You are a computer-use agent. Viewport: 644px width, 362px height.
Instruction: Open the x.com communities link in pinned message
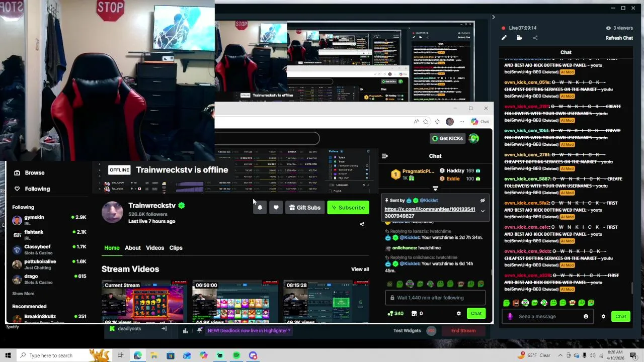click(x=430, y=213)
